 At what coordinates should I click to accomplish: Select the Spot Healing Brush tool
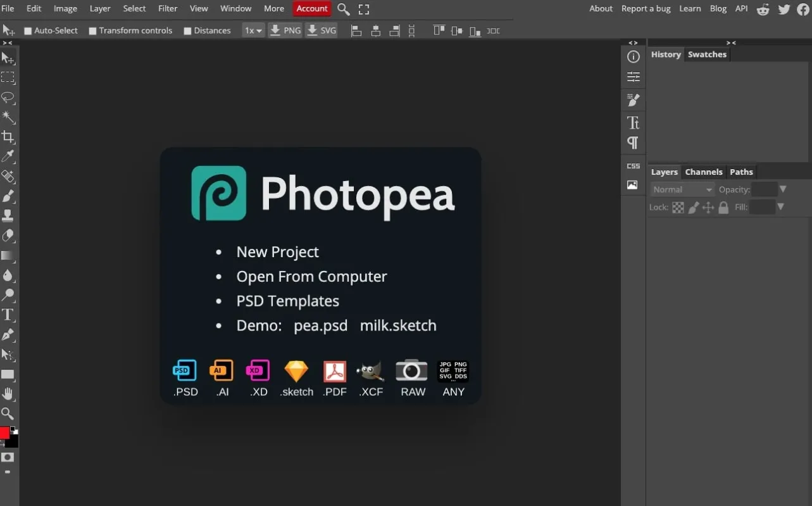click(8, 177)
